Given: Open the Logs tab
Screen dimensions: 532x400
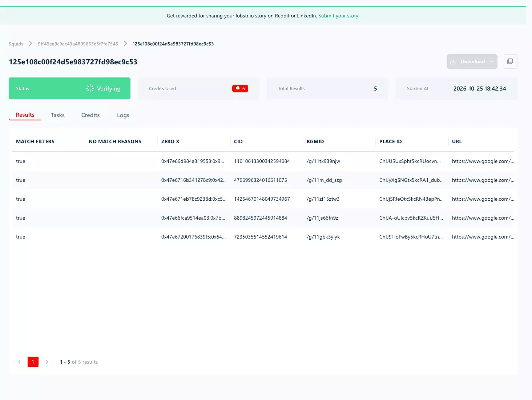Looking at the screenshot, I should pyautogui.click(x=123, y=115).
